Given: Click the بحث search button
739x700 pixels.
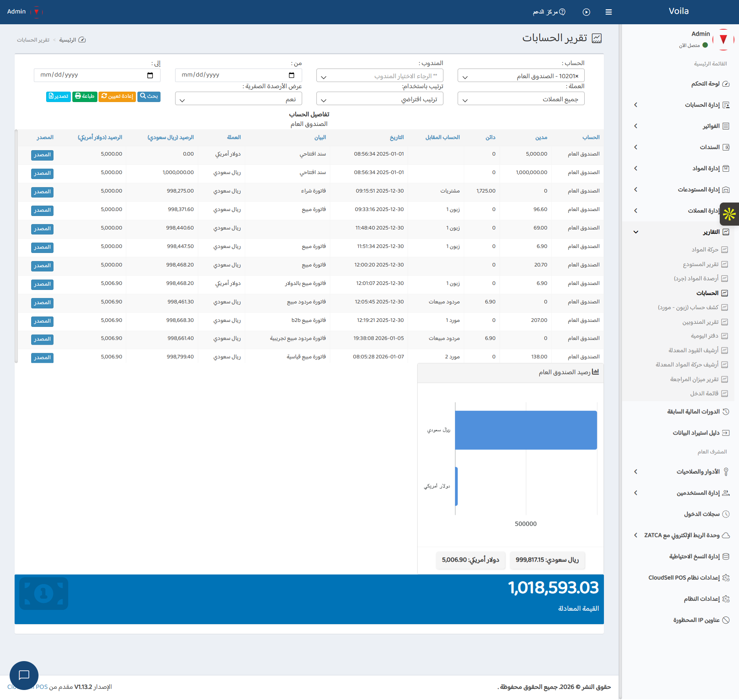Looking at the screenshot, I should click(x=149, y=96).
